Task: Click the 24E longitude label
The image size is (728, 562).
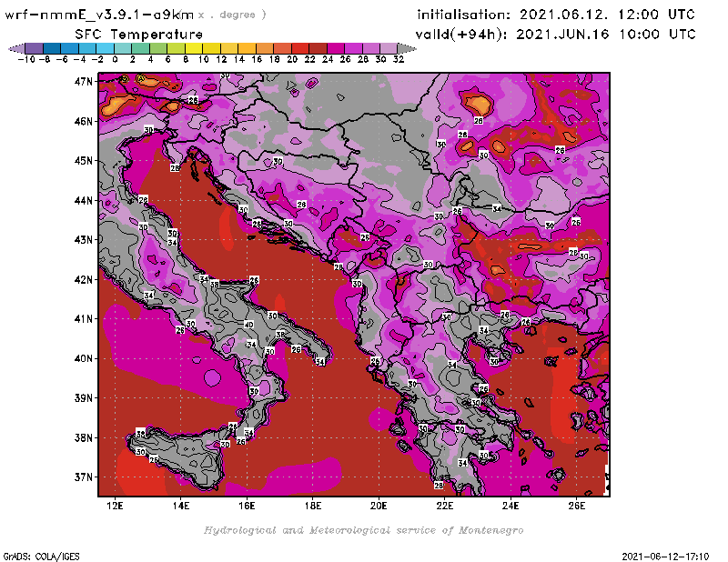Action: pos(511,506)
